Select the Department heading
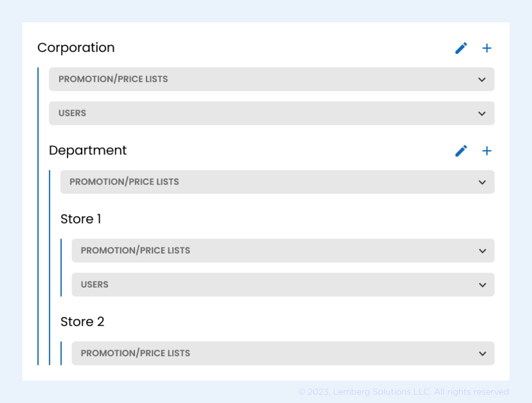 click(x=88, y=150)
